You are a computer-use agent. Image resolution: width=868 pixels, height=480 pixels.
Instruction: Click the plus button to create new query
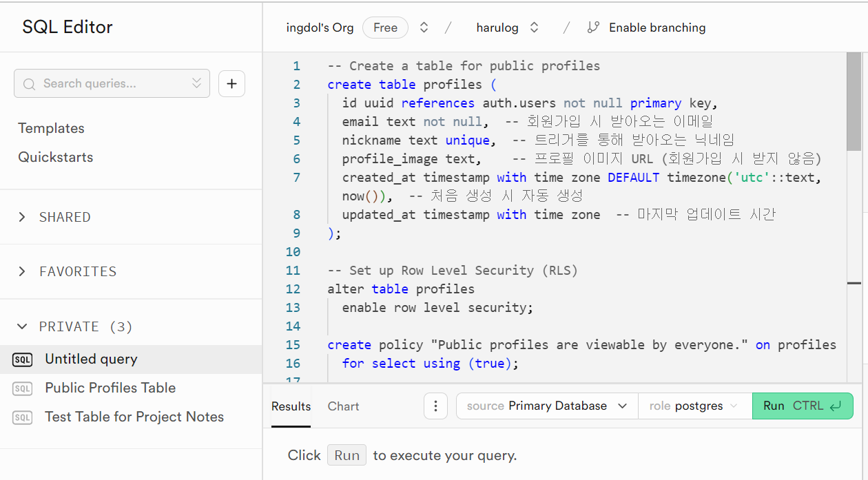point(231,83)
